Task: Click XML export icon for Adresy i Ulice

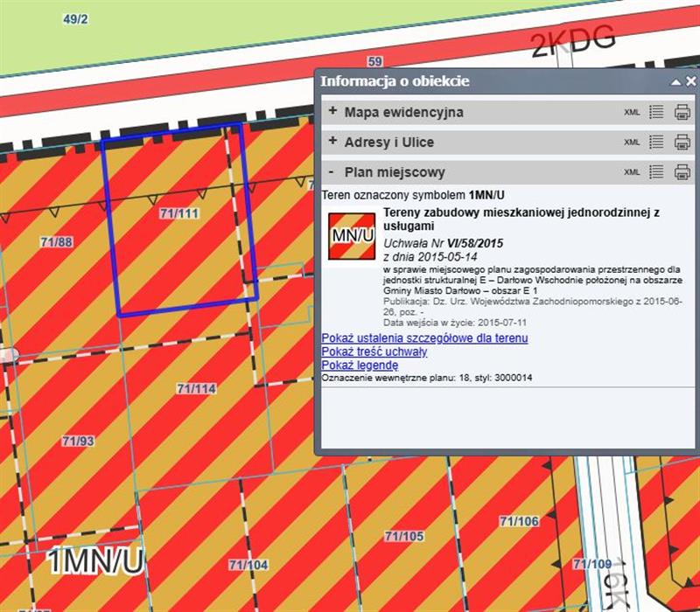Action: (x=632, y=143)
